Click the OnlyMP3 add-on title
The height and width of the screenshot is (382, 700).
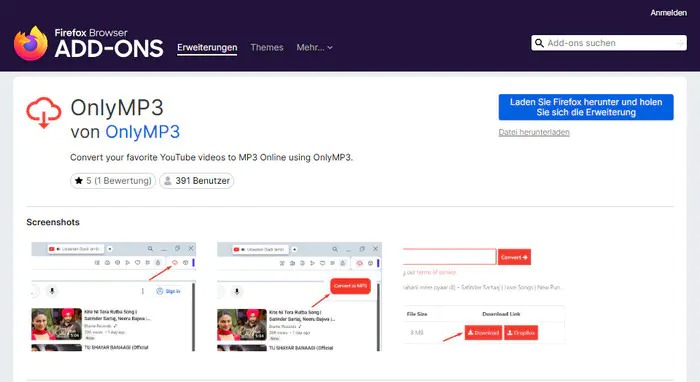[117, 108]
